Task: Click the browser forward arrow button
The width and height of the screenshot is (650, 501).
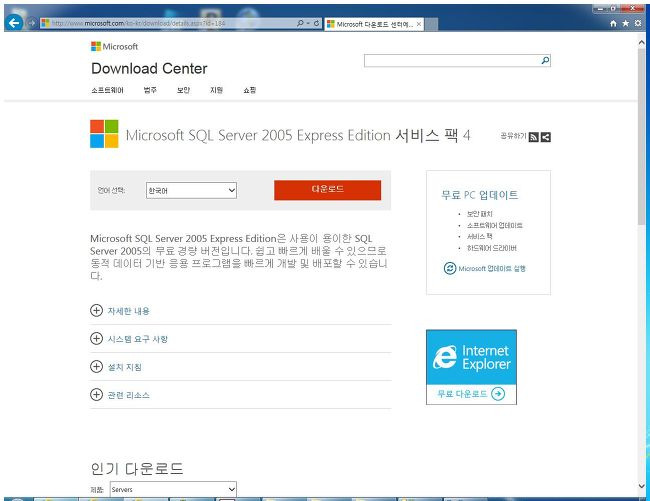Action: (x=32, y=23)
